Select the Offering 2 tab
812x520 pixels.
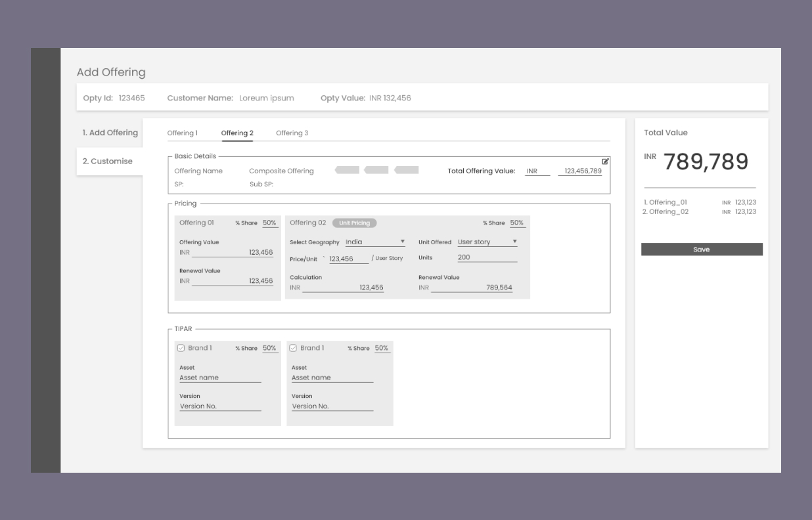[237, 133]
